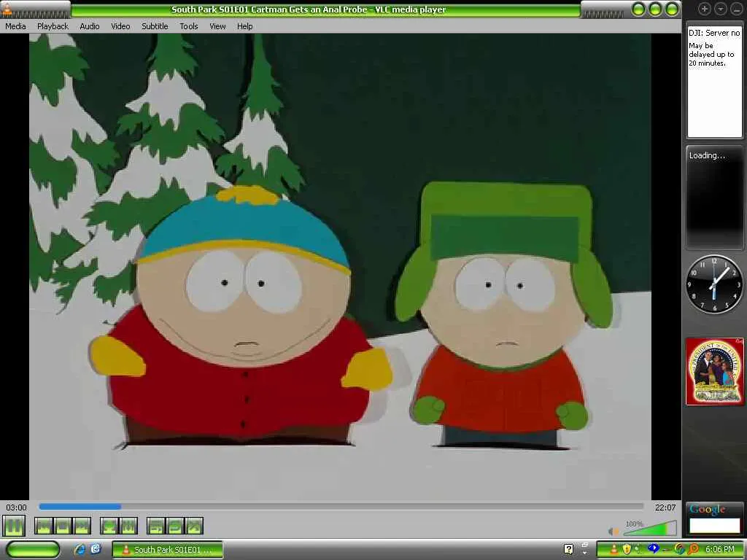Viewport: 747px width, 560px height.
Task: Open the Subtitle menu
Action: (155, 26)
